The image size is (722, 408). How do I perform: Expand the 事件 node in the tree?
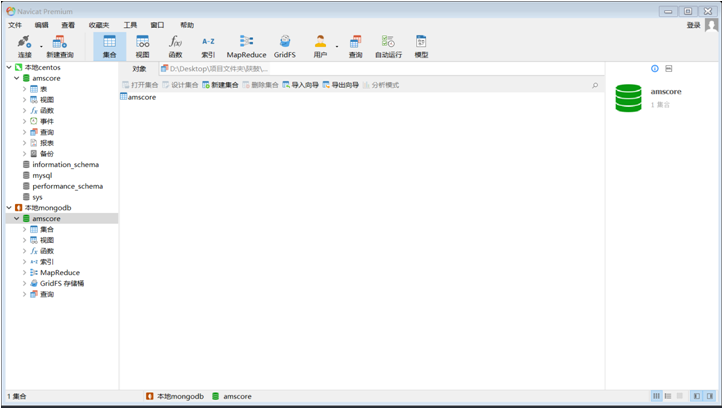(24, 122)
